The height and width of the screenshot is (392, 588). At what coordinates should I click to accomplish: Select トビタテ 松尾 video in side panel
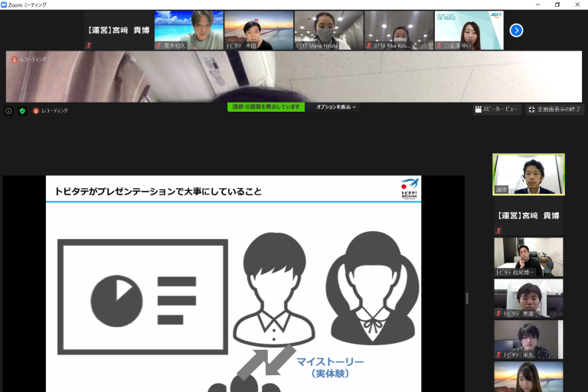pos(528,256)
